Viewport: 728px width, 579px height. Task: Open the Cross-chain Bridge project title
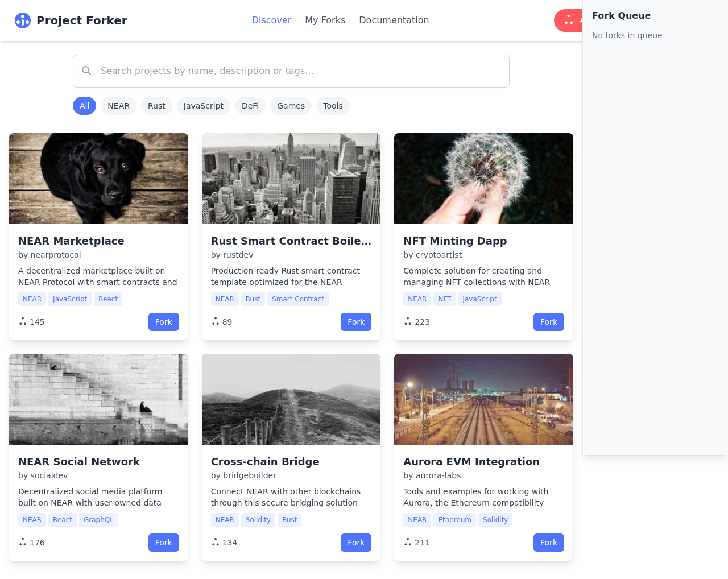click(265, 461)
